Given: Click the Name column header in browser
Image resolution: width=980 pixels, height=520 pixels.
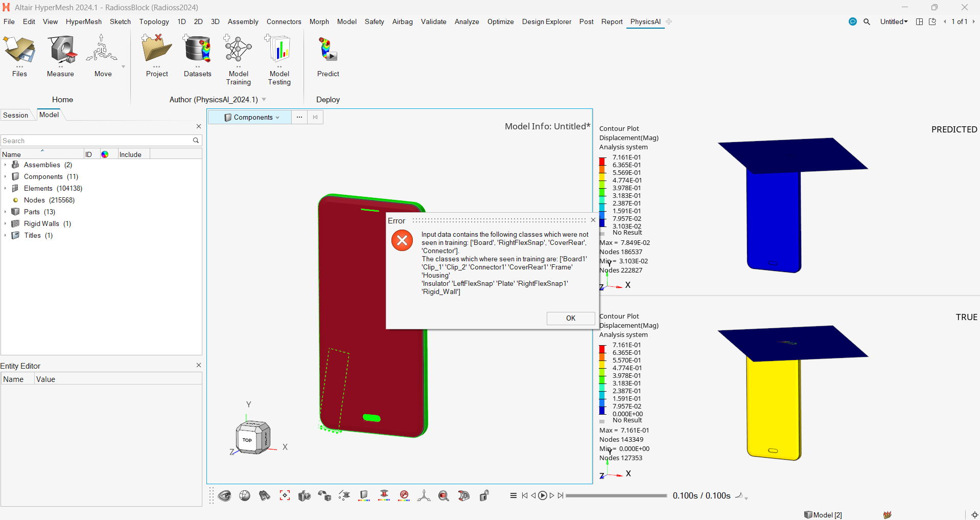Looking at the screenshot, I should 42,154.
